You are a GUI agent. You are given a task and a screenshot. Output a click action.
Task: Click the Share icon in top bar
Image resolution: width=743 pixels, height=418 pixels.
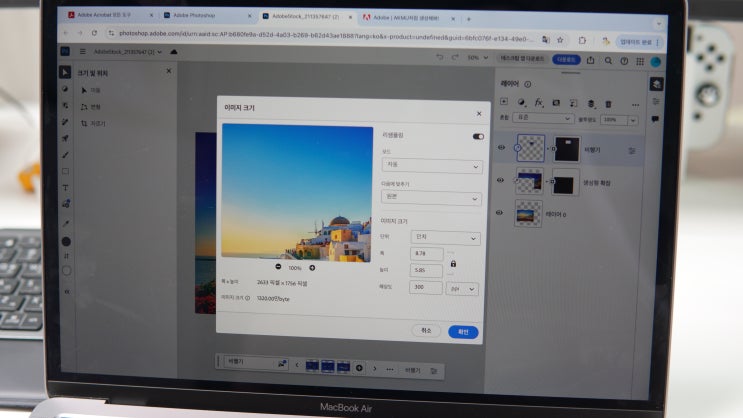(590, 60)
